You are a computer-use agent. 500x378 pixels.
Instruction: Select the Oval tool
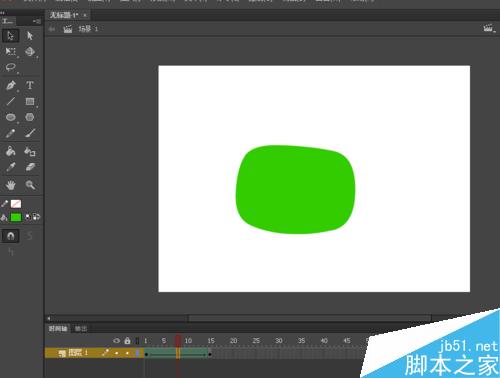click(10, 117)
